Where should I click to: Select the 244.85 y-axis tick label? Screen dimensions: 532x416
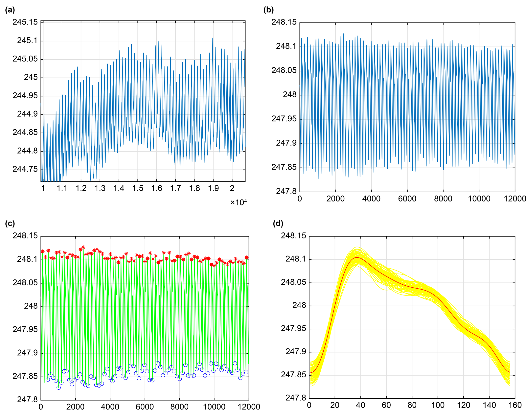pyautogui.click(x=25, y=133)
